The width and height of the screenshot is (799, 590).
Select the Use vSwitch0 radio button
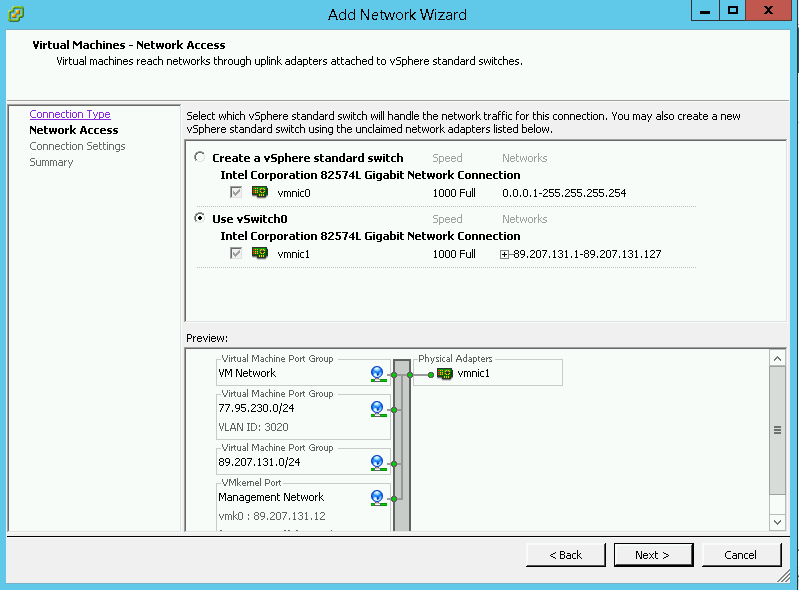pos(200,218)
